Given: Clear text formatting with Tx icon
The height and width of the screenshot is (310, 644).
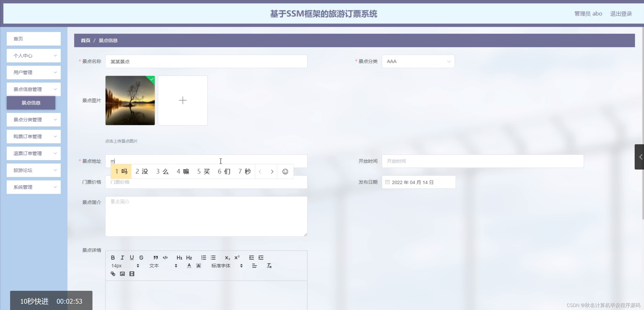Looking at the screenshot, I should pyautogui.click(x=269, y=266).
